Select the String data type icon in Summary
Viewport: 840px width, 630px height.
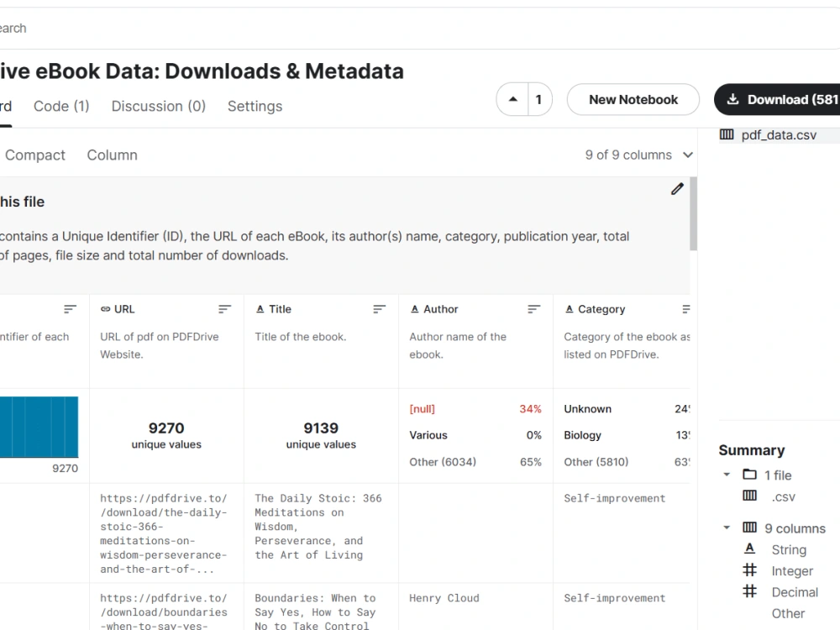[x=749, y=549]
